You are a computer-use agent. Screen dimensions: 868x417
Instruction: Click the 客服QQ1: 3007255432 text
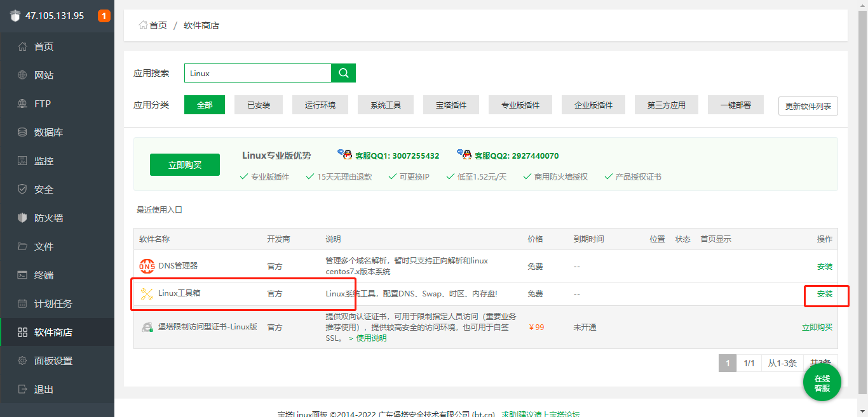click(x=397, y=156)
